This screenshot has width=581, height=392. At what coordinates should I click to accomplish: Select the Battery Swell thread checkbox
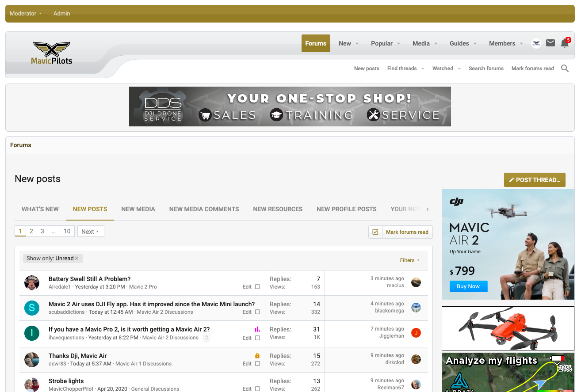point(257,287)
